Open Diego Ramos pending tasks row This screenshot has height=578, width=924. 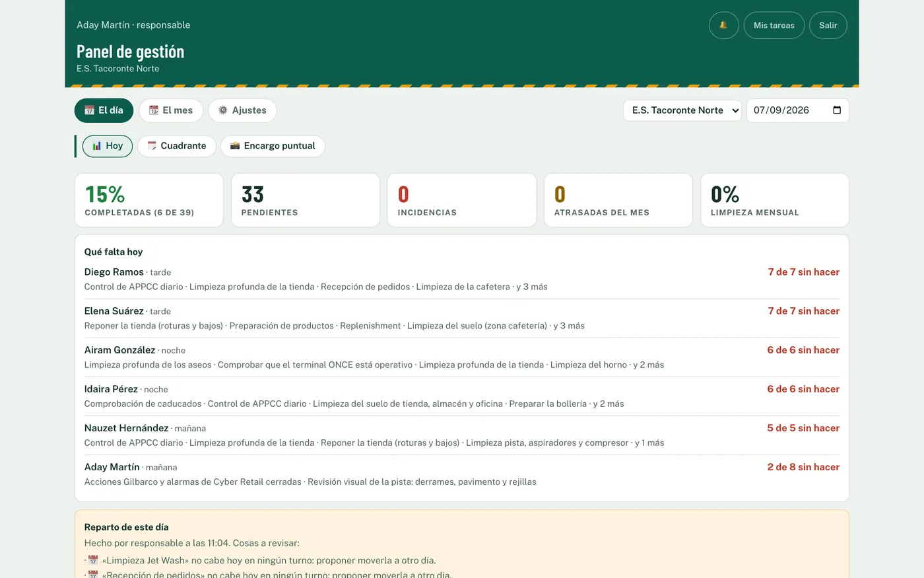(462, 279)
